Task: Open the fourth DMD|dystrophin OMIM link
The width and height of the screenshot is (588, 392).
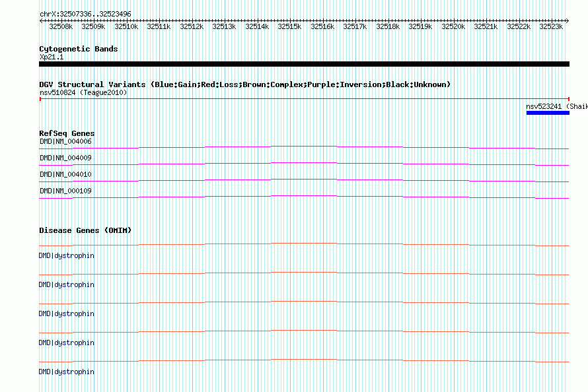Action: [x=66, y=343]
